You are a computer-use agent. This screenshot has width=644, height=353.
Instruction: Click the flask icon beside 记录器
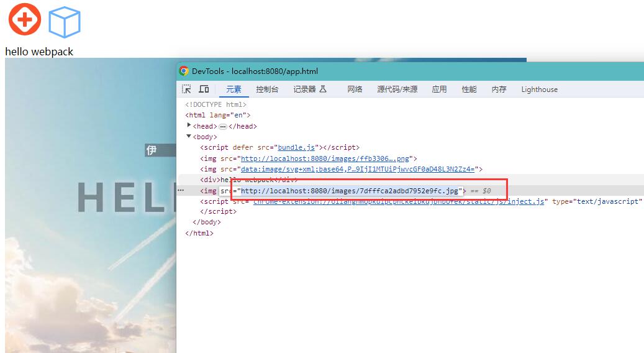click(x=323, y=89)
